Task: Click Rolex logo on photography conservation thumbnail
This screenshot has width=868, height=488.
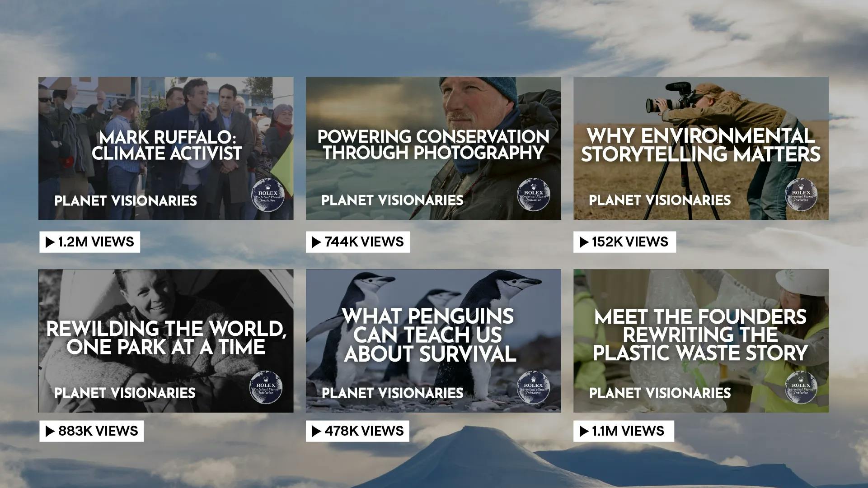Action: 534,195
